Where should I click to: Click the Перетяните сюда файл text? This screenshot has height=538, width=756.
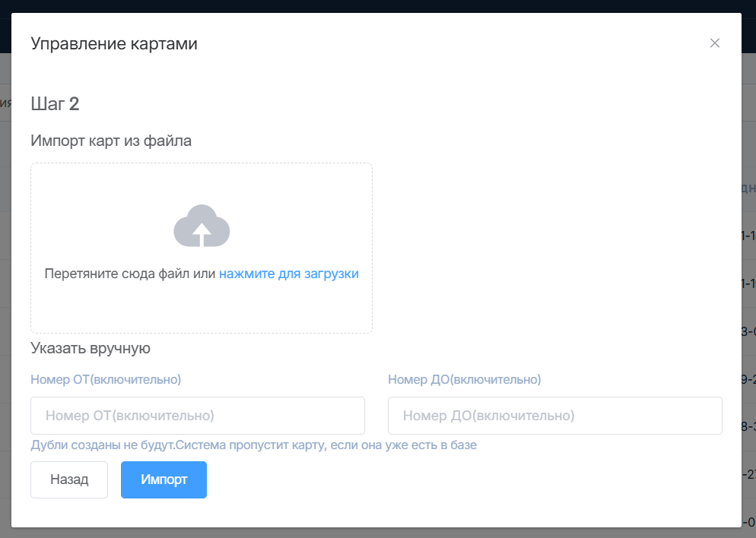point(129,274)
